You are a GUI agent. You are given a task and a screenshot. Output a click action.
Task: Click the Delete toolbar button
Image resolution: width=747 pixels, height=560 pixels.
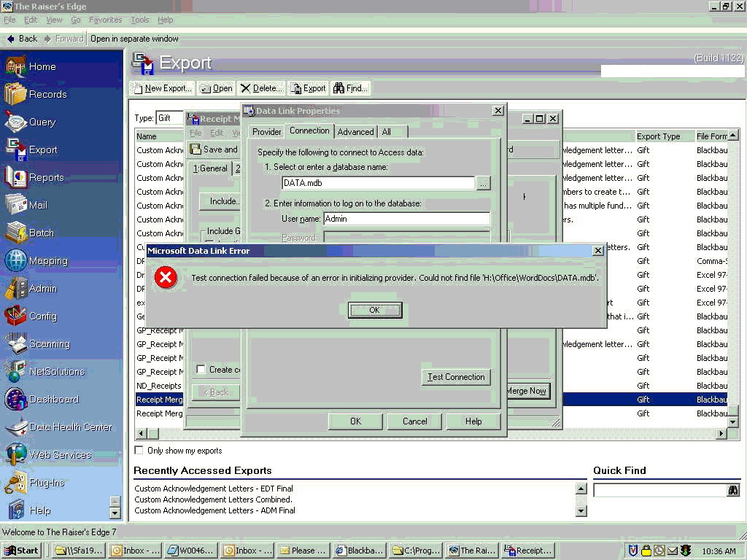coord(261,88)
